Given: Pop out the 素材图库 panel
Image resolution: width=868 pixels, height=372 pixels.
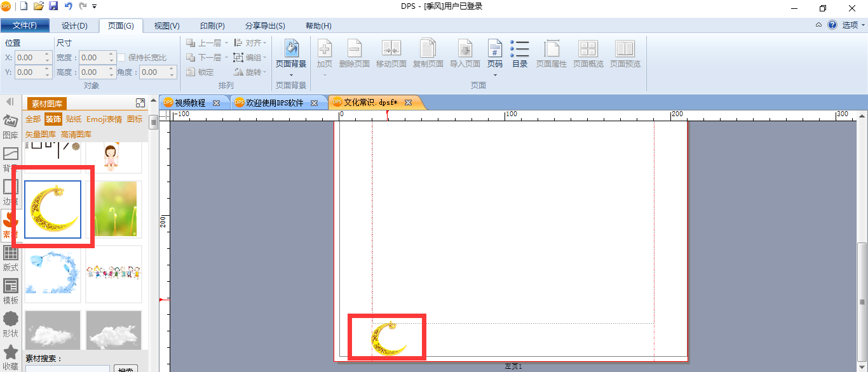Looking at the screenshot, I should [140, 103].
